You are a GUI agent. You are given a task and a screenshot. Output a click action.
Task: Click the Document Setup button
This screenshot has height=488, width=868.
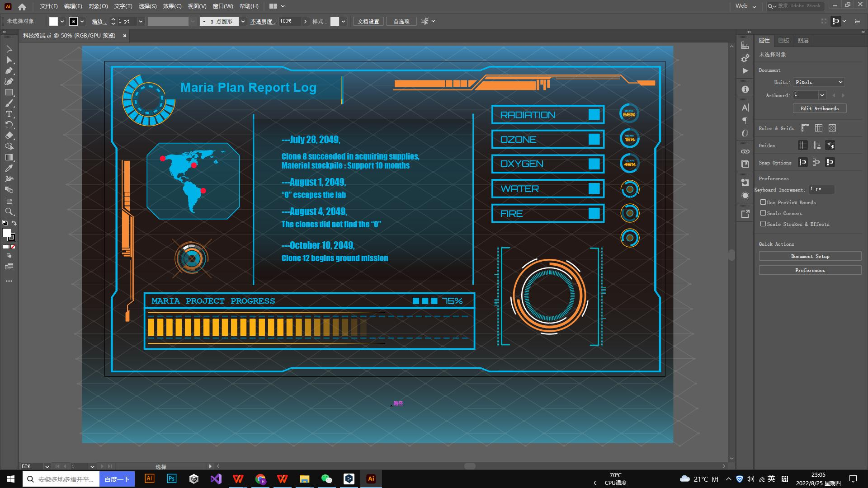[810, 256]
